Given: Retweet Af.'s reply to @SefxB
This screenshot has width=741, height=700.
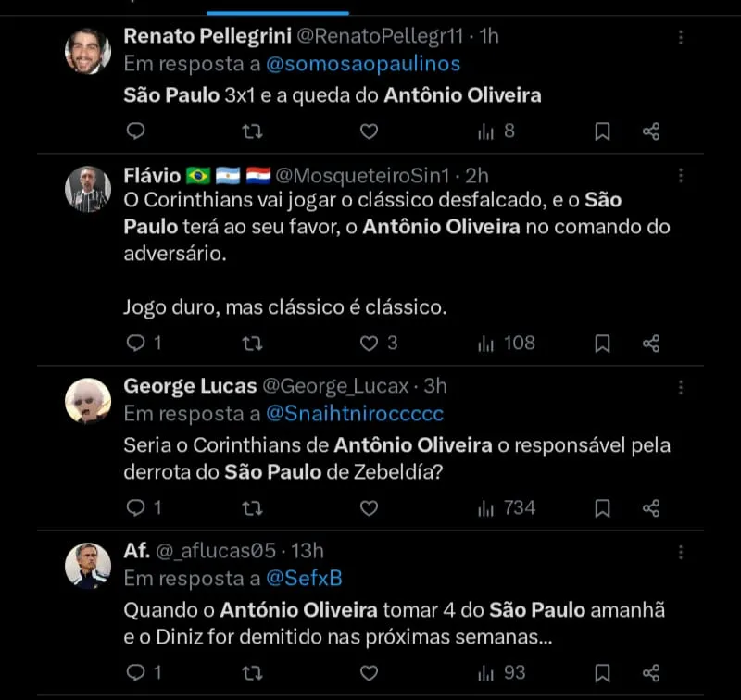Looking at the screenshot, I should click(251, 671).
